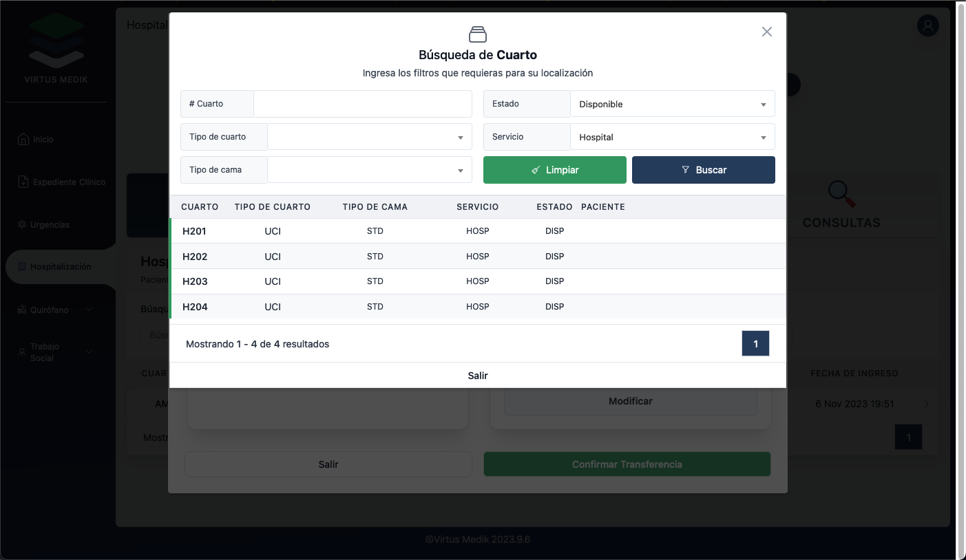
Task: Click the # Cuarto input field
Action: click(362, 104)
